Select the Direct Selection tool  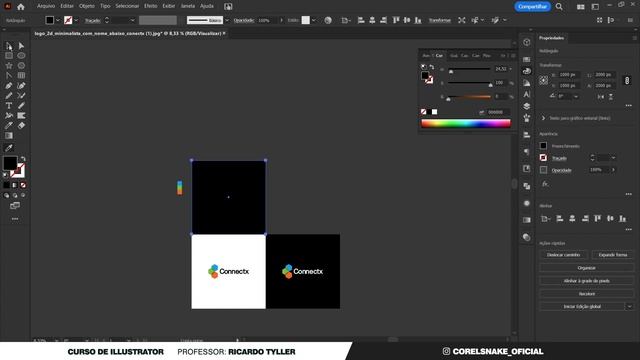click(21, 46)
